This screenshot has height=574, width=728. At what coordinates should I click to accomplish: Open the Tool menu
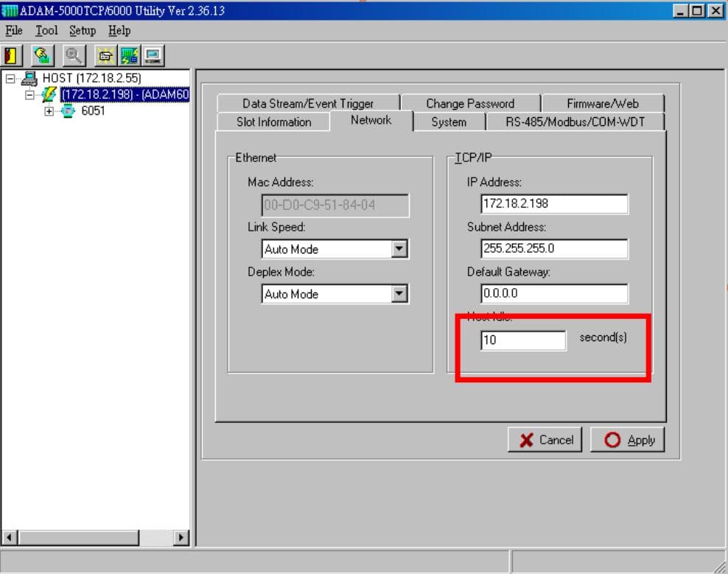pyautogui.click(x=46, y=31)
